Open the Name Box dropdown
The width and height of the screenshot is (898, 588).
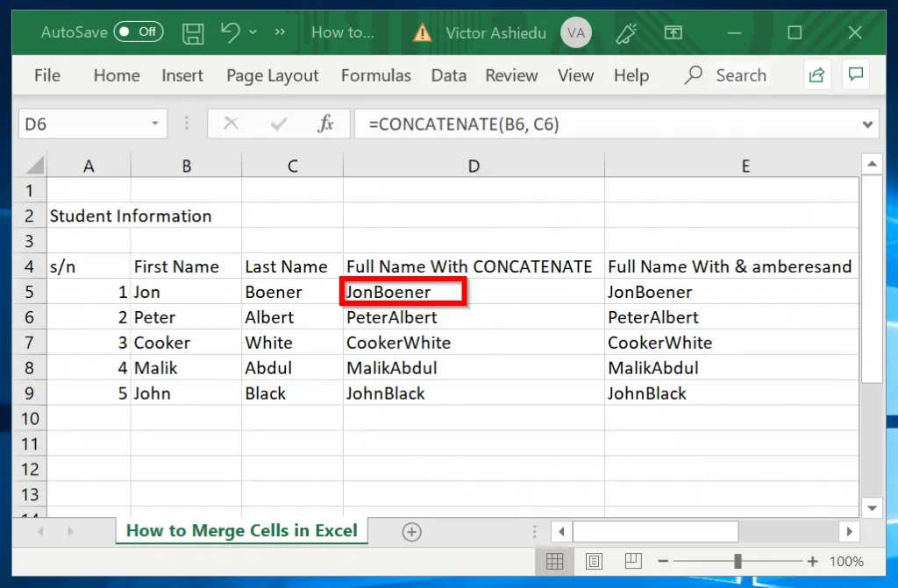point(157,124)
